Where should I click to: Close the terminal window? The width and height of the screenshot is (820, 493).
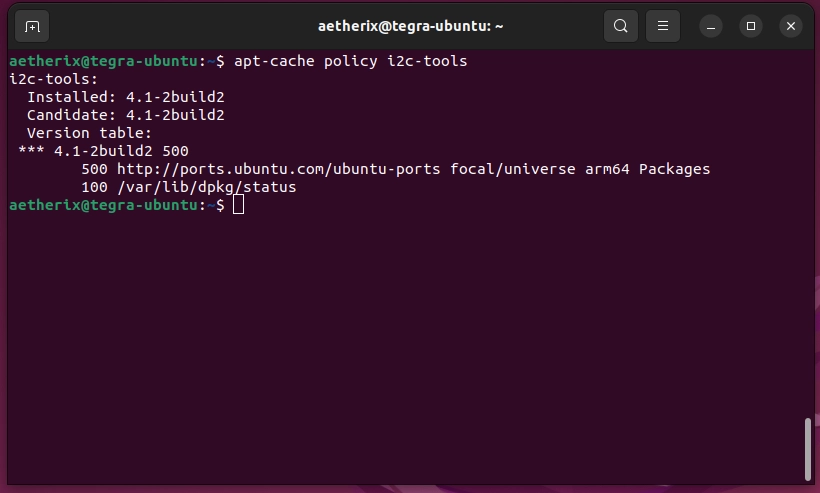[791, 26]
